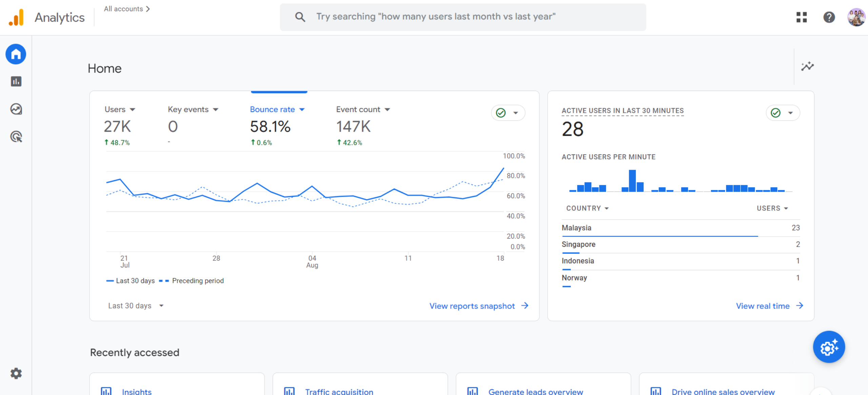
Task: Click the Traffic acquisition card report icon
Action: click(289, 391)
